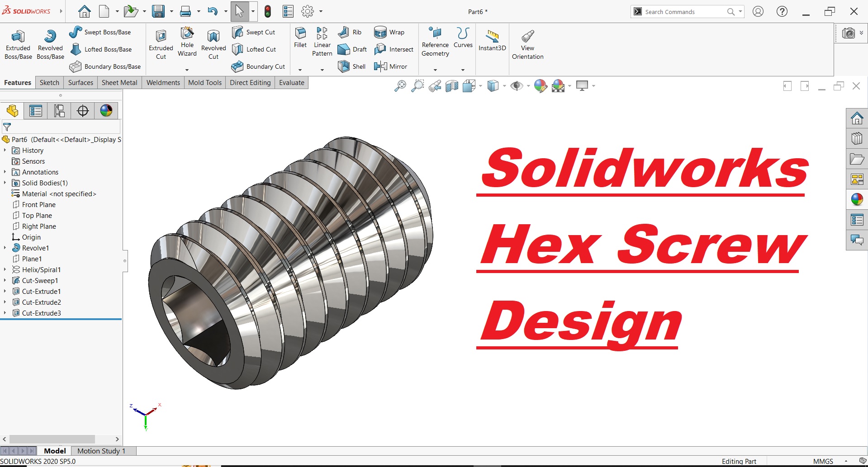Click the Zoom to Fit magnifier icon
This screenshot has height=467, width=868.
tap(400, 86)
